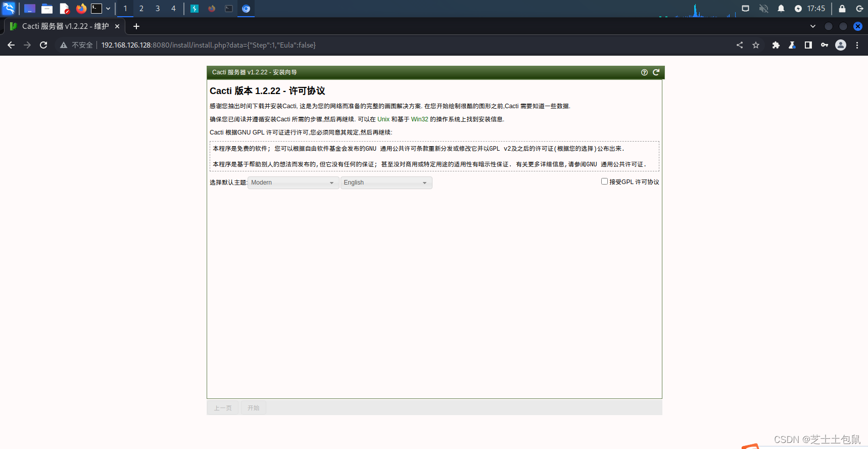Click the 开始 button

[254, 408]
